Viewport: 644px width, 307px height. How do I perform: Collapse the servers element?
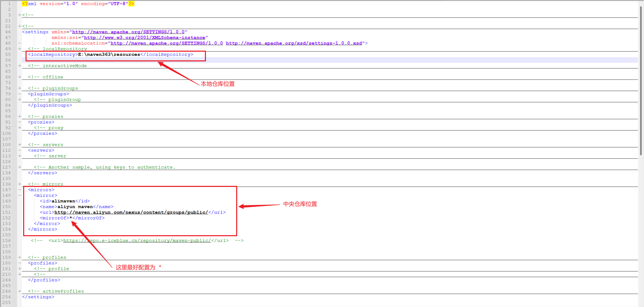[x=19, y=150]
